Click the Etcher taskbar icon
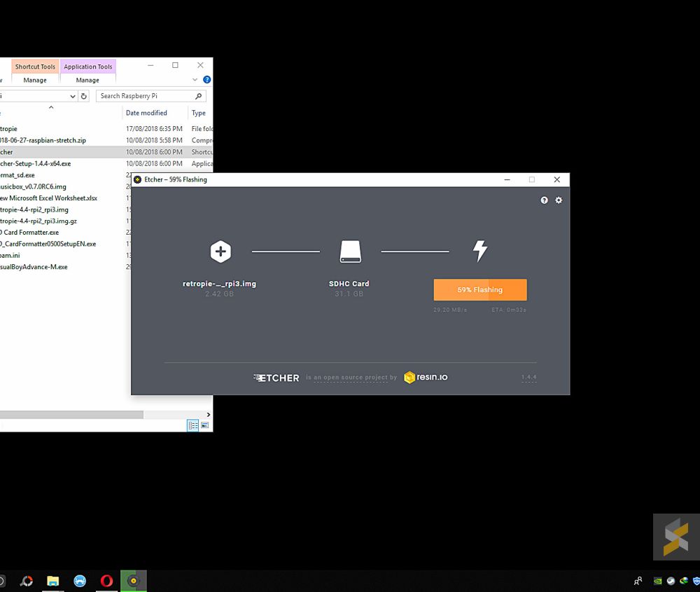 pos(134,581)
